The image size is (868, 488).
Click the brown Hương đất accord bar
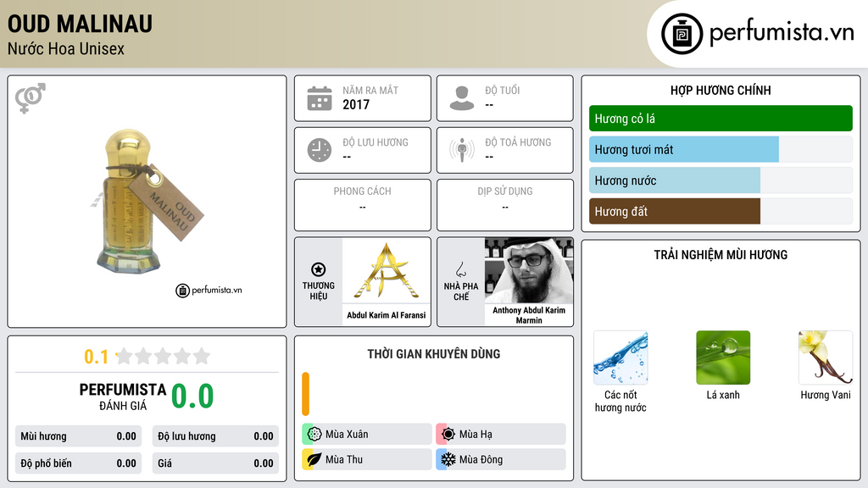(674, 211)
